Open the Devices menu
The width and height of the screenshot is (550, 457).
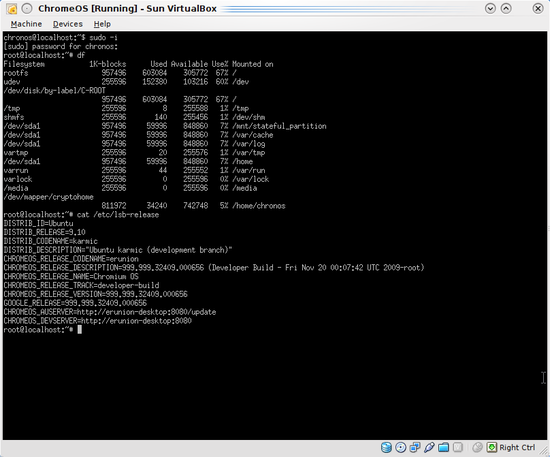click(68, 24)
